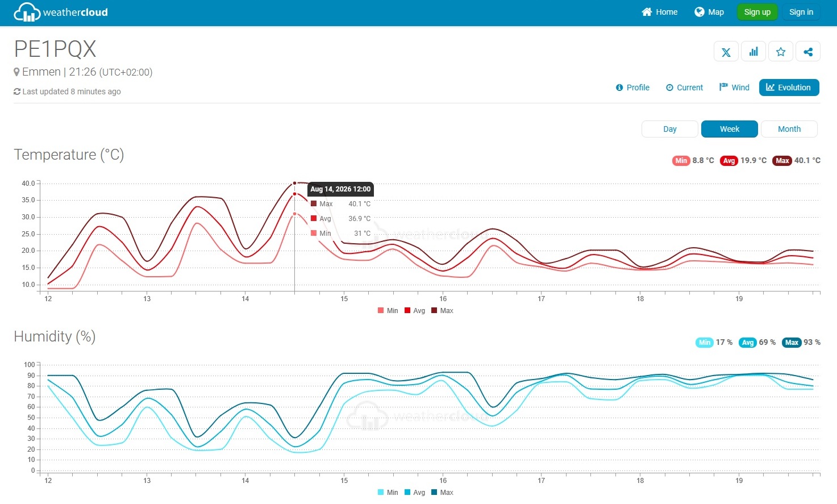Select the Week view tab

[730, 129]
